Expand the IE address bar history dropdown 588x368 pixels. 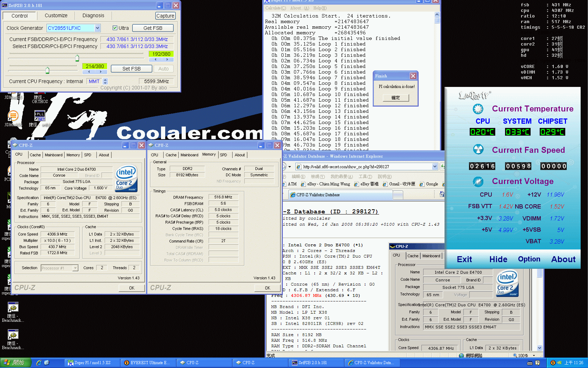click(x=435, y=166)
